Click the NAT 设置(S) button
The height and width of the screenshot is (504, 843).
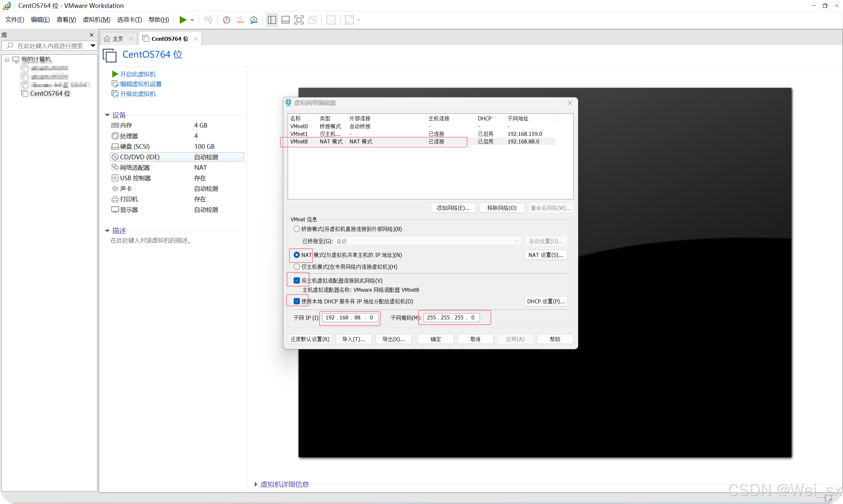(545, 255)
